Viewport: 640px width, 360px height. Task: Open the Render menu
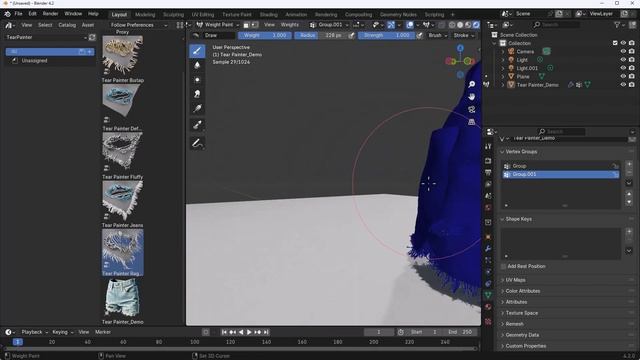coord(50,14)
